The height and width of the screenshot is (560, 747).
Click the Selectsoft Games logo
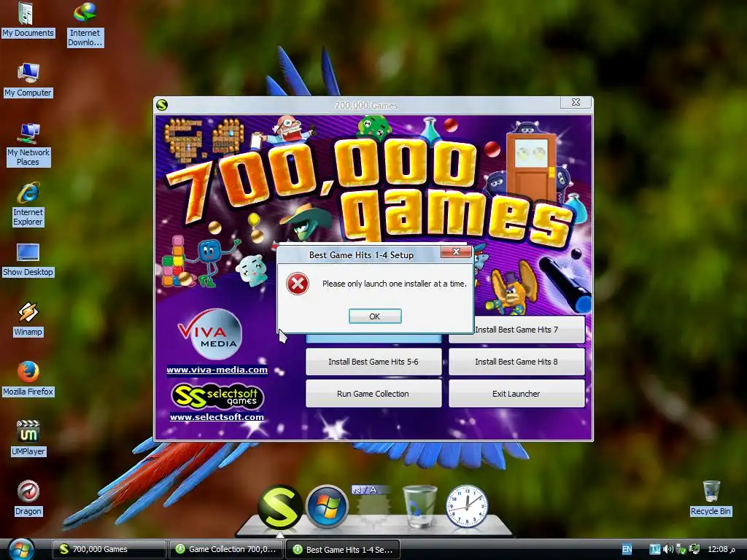pos(217,396)
